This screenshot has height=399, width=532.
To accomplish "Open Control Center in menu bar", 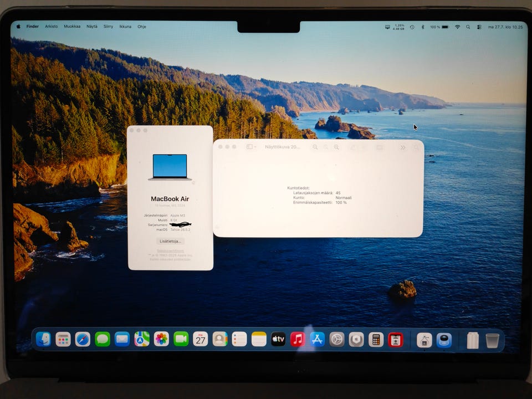I will click(x=479, y=27).
